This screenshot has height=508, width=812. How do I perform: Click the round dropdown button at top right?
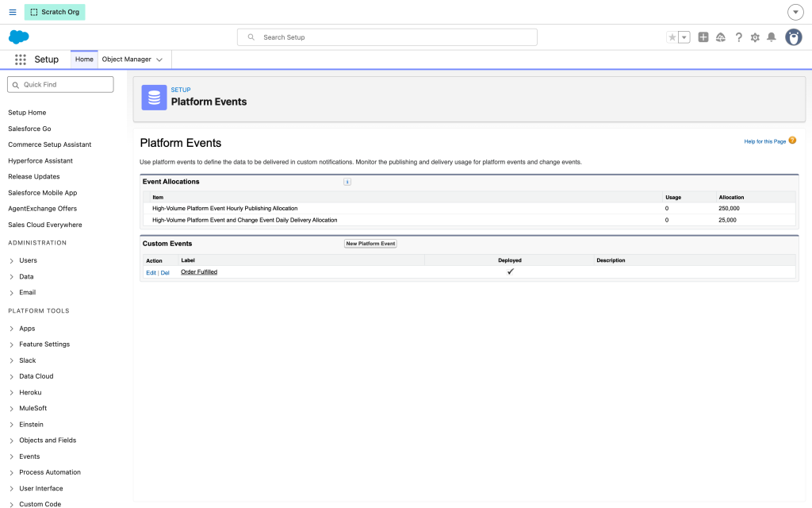pyautogui.click(x=795, y=12)
